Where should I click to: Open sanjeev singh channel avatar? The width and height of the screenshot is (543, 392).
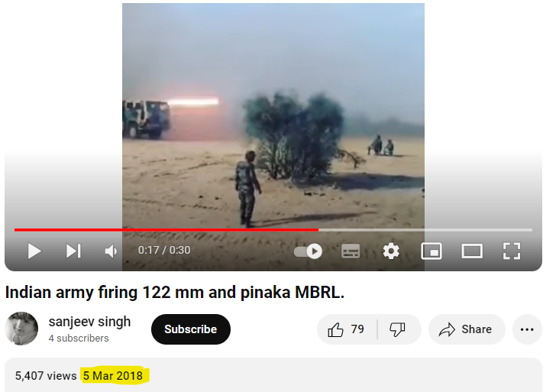coord(21,329)
